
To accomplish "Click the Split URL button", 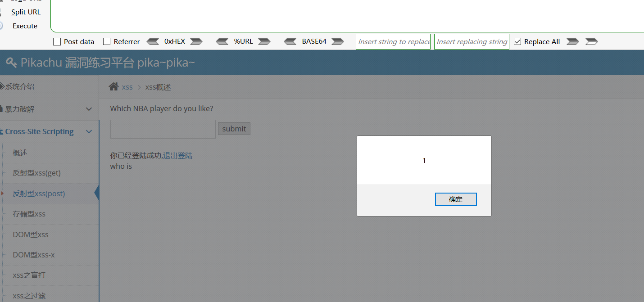I will pyautogui.click(x=26, y=12).
